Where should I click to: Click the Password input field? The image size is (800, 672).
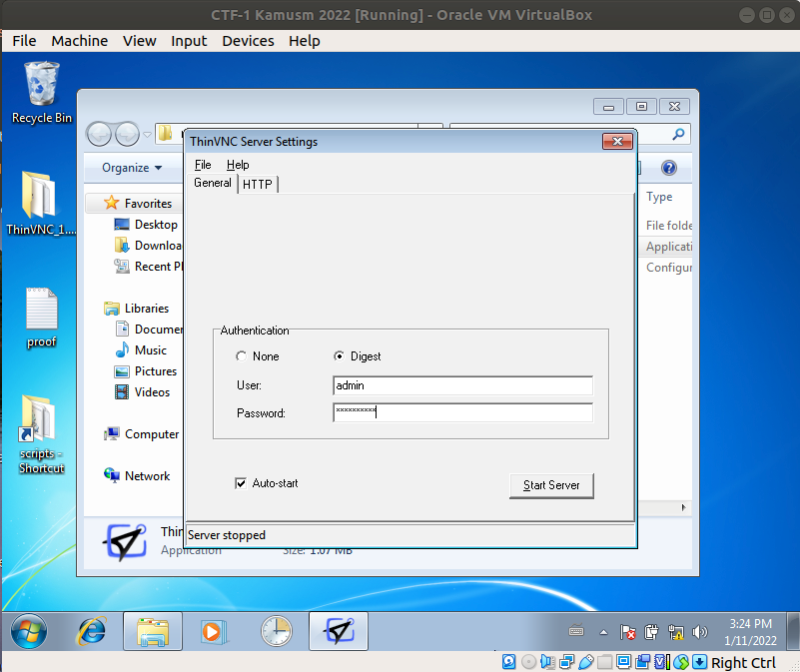click(462, 412)
